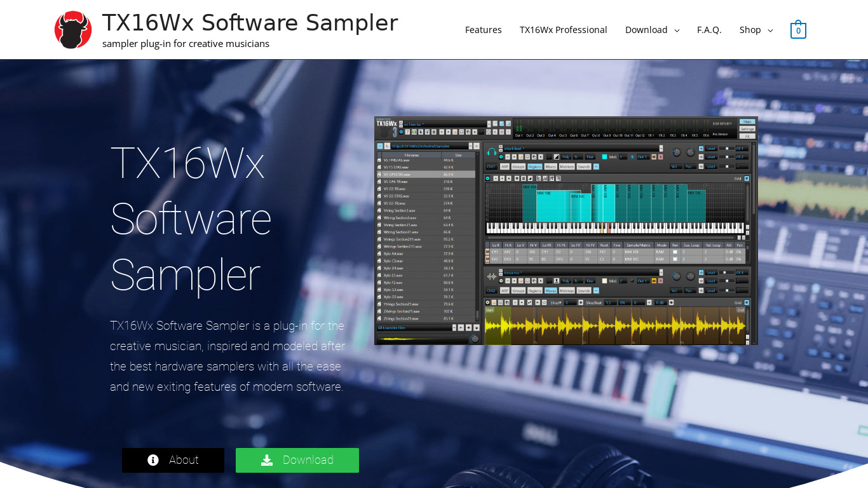Click the red bull logo icon
Viewport: 868px width, 488px height.
73,30
